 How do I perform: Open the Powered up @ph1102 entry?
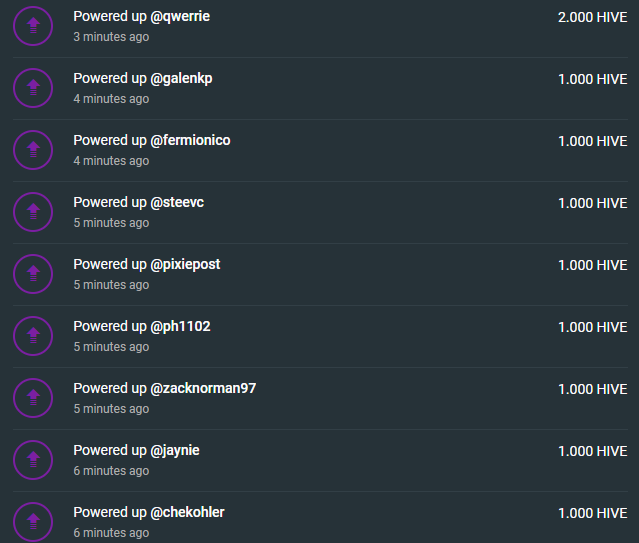point(142,327)
